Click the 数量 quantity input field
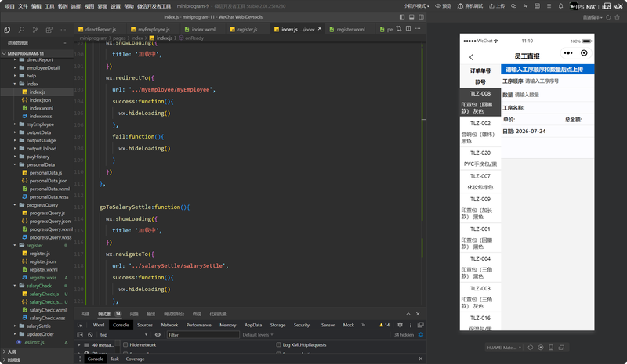Viewport: 627px width, 364px height. click(553, 95)
